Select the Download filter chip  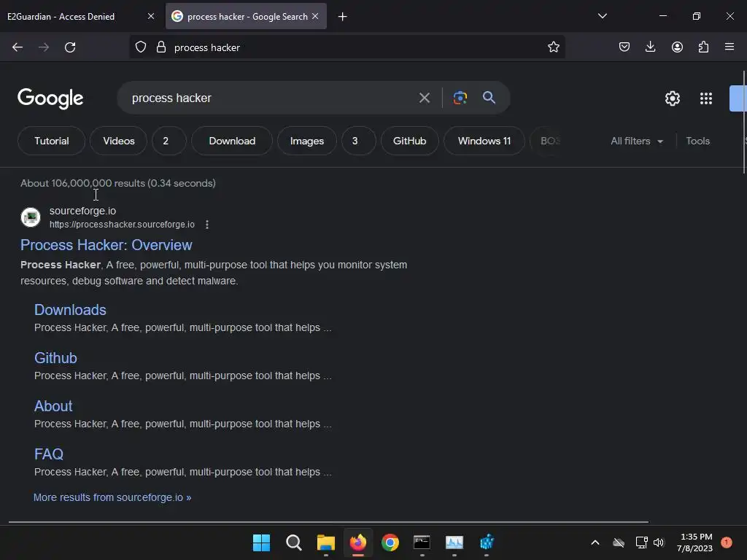[x=232, y=141]
